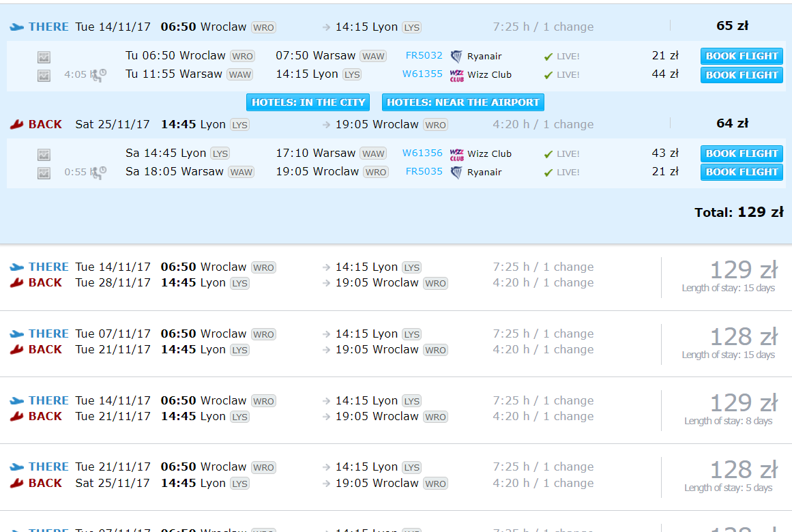Image resolution: width=792 pixels, height=532 pixels.
Task: Open flight number W61355 link
Action: click(x=422, y=74)
